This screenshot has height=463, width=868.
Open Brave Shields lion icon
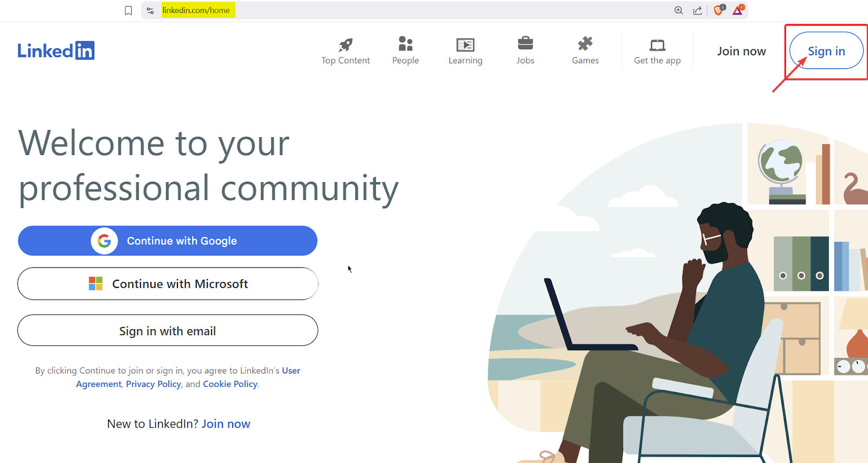[718, 10]
